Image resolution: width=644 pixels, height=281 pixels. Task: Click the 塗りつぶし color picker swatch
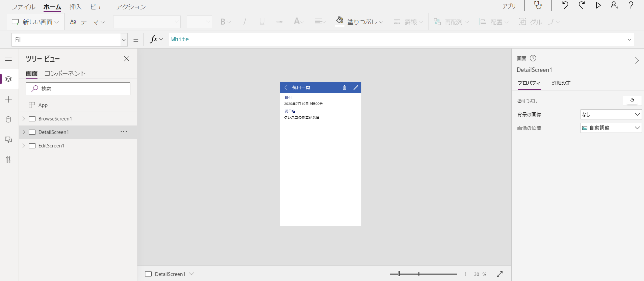[x=632, y=101]
